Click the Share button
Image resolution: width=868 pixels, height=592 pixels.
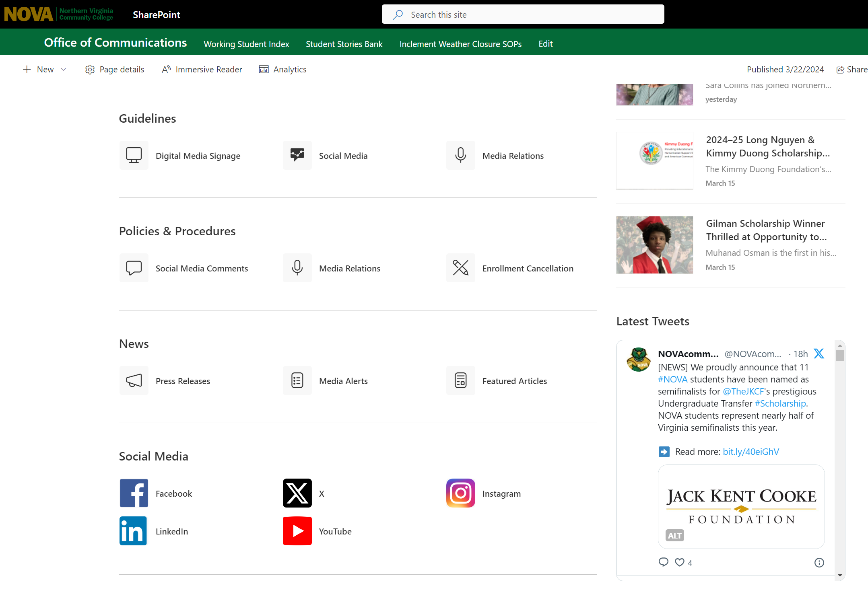pyautogui.click(x=852, y=70)
